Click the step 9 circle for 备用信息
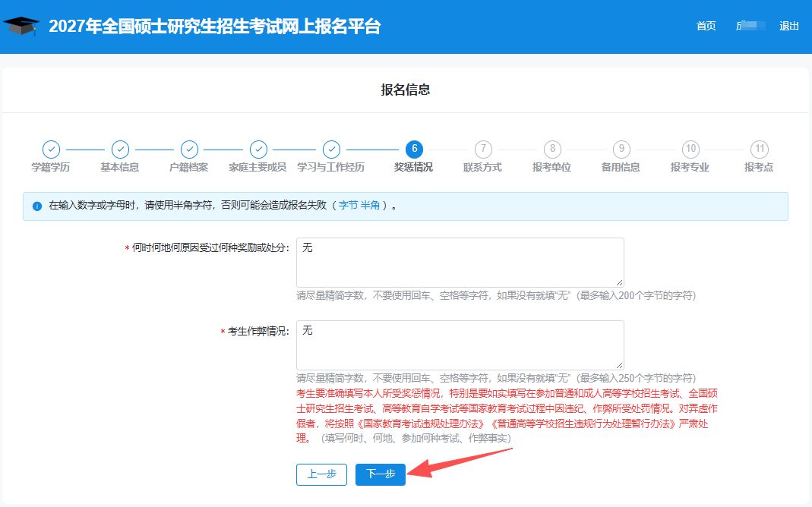This screenshot has height=507, width=812. [621, 150]
